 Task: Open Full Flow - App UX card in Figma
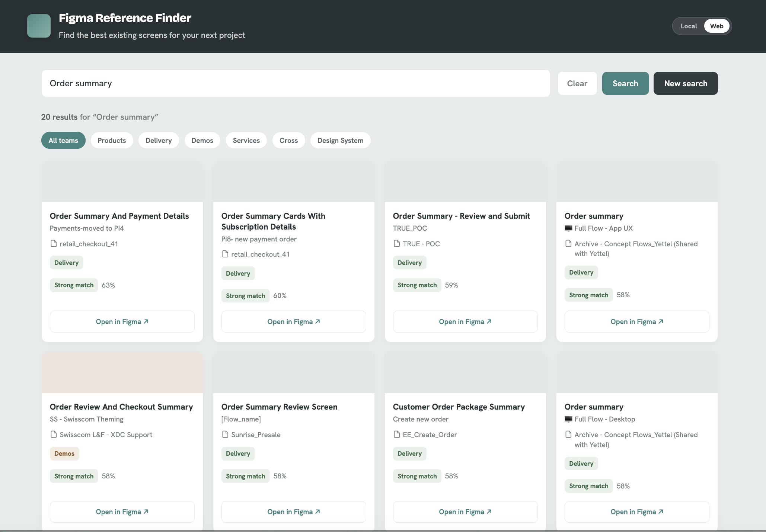click(x=637, y=321)
